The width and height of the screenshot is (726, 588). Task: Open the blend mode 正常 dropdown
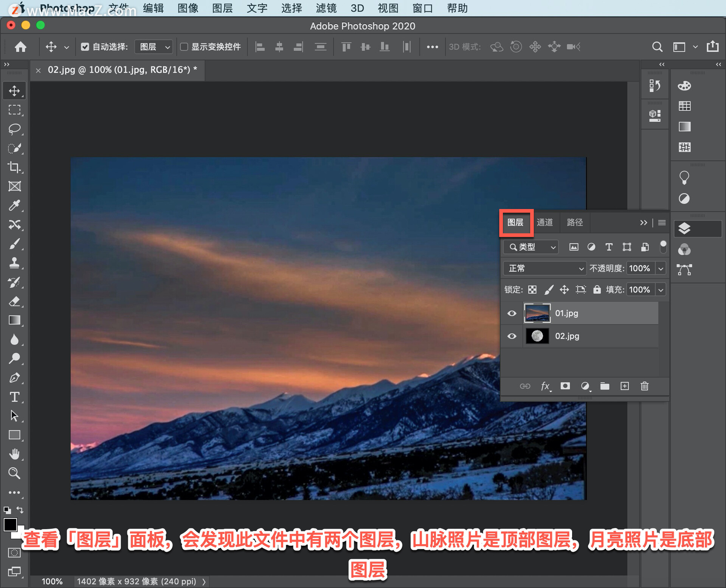coord(544,268)
